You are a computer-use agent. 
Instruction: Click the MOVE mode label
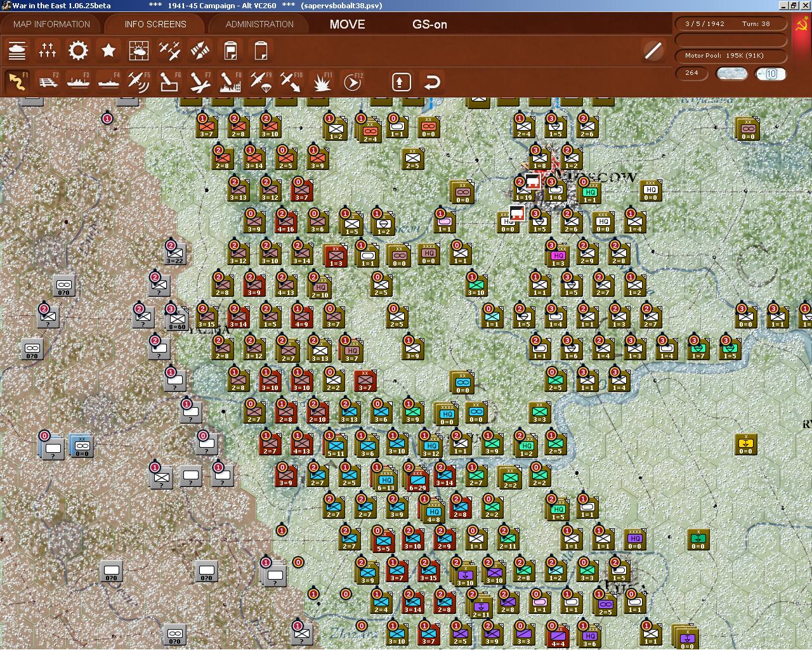(347, 24)
